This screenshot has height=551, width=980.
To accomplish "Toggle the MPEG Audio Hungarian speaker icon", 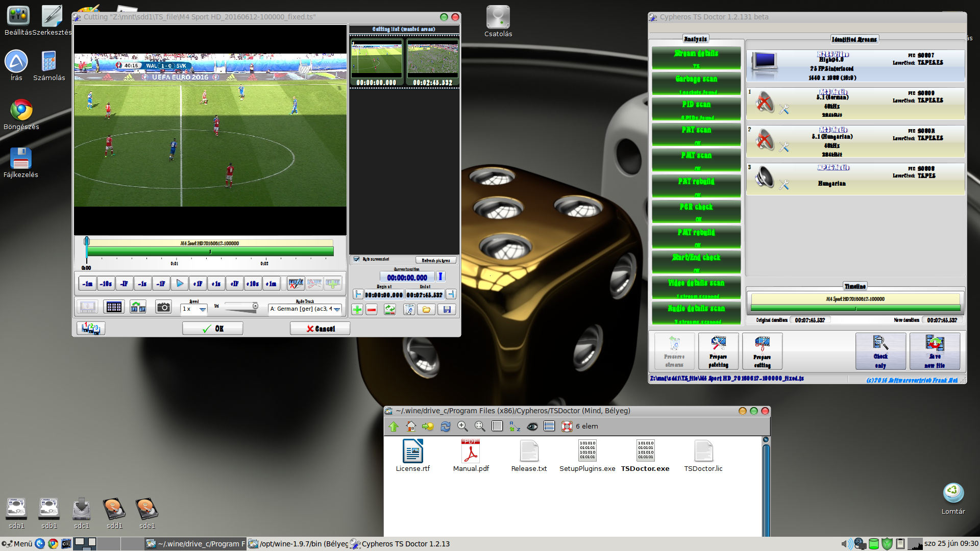I will click(x=765, y=177).
